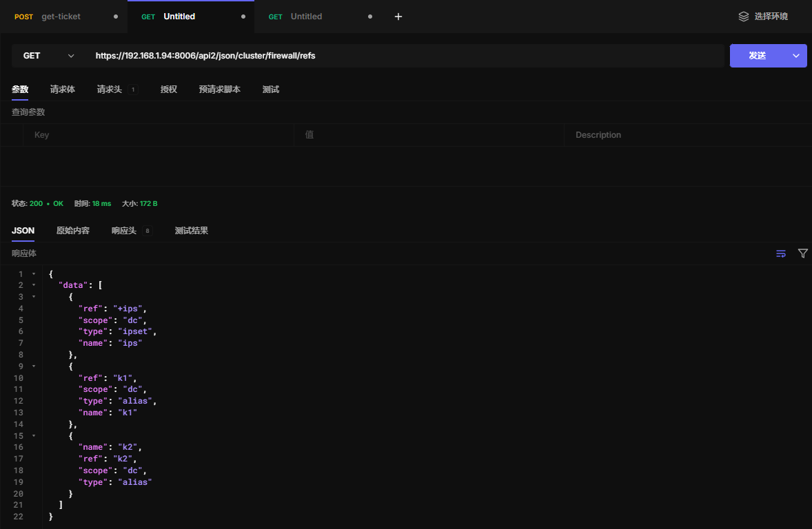Click the 发送 send button
The width and height of the screenshot is (812, 529).
(x=757, y=56)
